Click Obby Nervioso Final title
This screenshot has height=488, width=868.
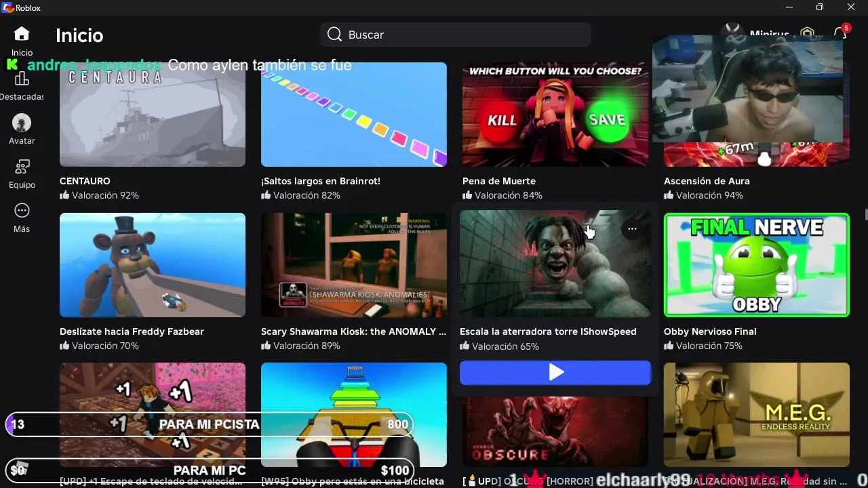click(x=710, y=331)
